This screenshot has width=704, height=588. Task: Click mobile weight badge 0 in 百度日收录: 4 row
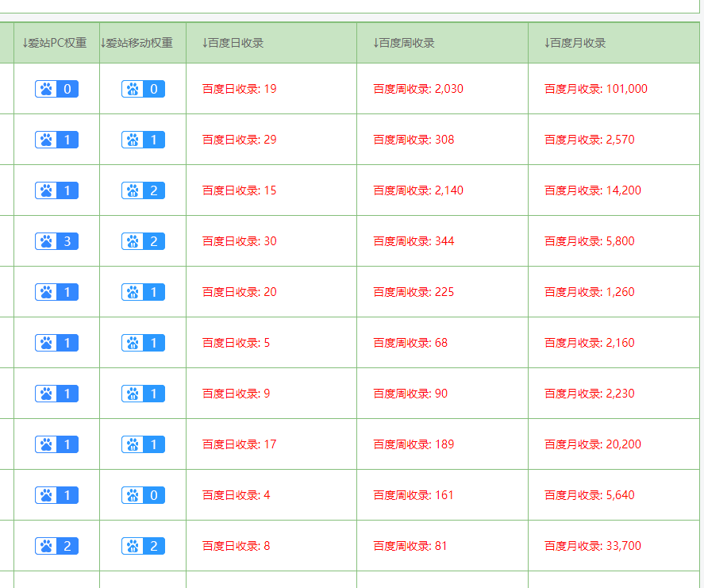click(x=143, y=495)
